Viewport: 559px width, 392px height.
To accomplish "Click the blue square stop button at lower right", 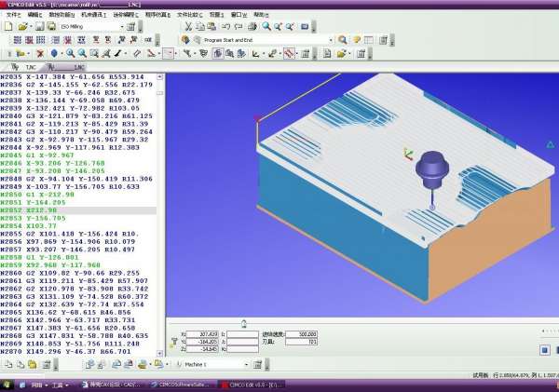I will (545, 350).
